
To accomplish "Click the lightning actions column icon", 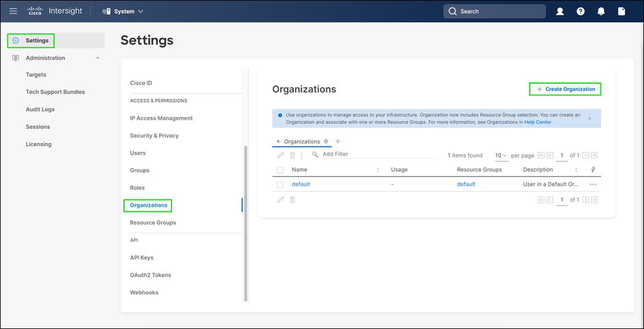I will [x=592, y=170].
